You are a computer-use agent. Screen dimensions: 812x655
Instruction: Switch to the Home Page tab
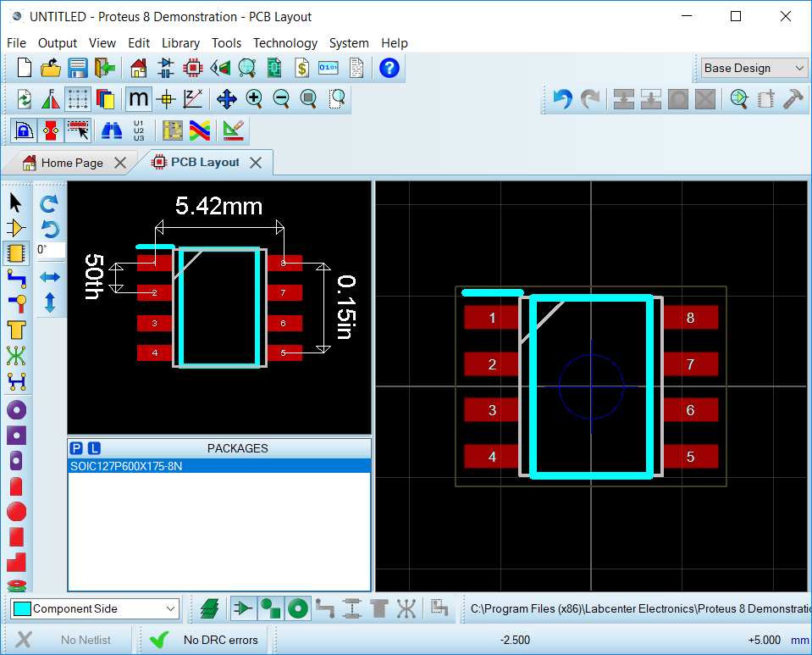(72, 163)
